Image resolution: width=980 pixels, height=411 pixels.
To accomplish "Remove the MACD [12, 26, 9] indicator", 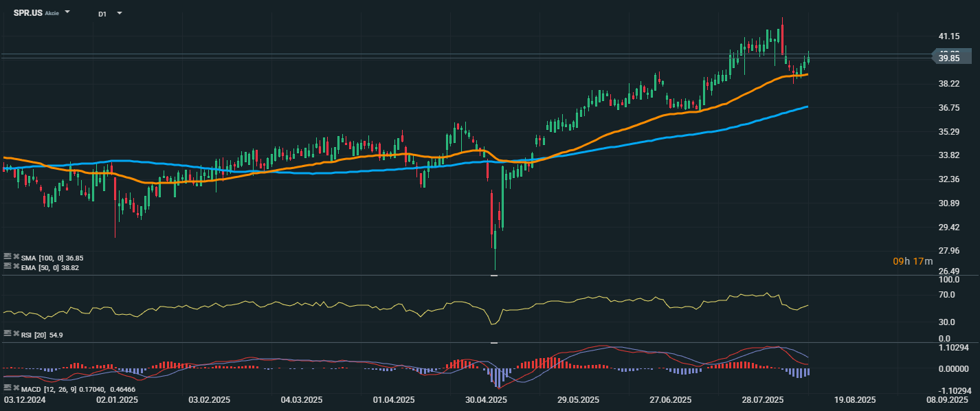I will [x=16, y=388].
